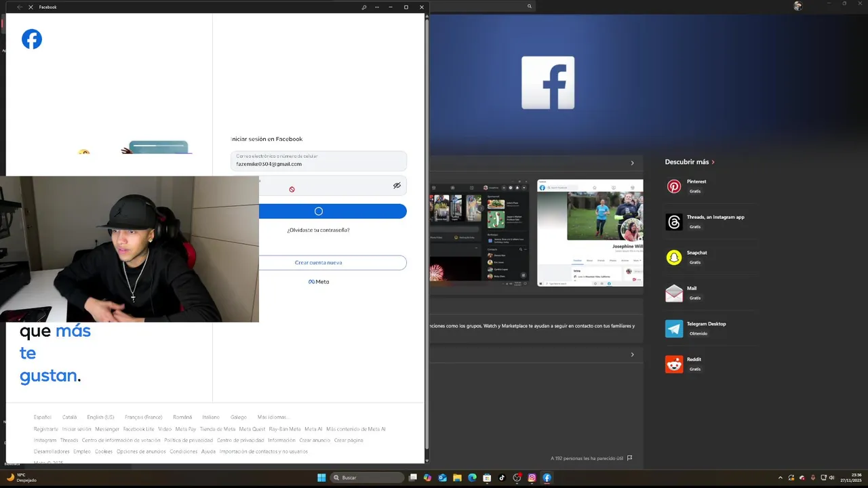Open the Josephine profile screenshot thumbnail

(590, 233)
